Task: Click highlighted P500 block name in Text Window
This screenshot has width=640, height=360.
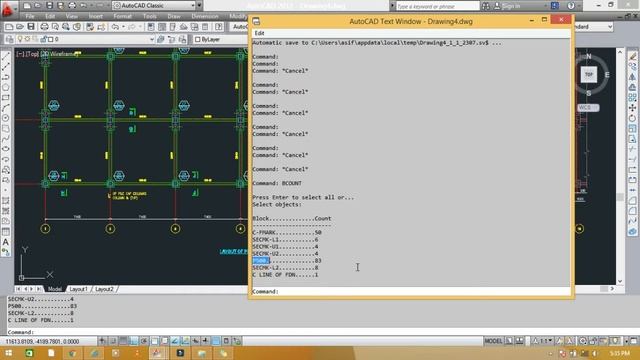Action: click(x=260, y=260)
